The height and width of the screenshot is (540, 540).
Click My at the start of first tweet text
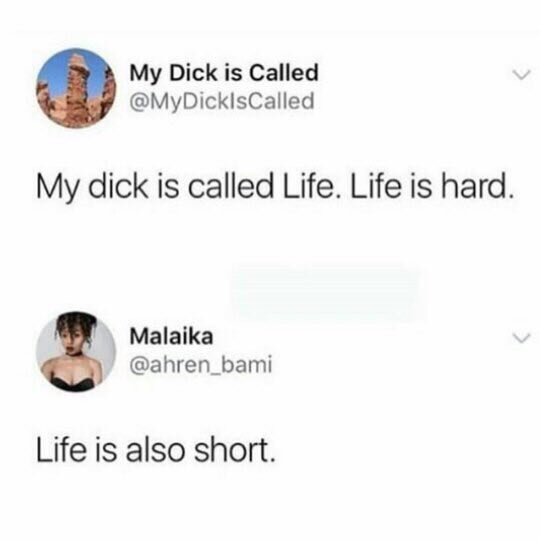pos(57,187)
